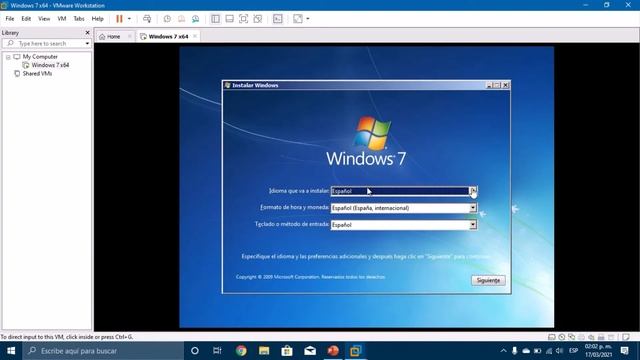The image size is (640, 360).
Task: Click the Siguiente button
Action: pyautogui.click(x=488, y=280)
